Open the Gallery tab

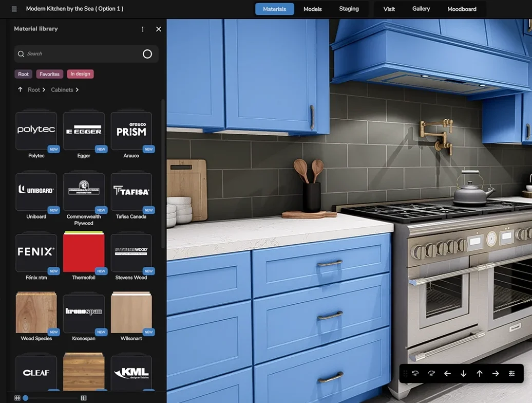pyautogui.click(x=421, y=9)
